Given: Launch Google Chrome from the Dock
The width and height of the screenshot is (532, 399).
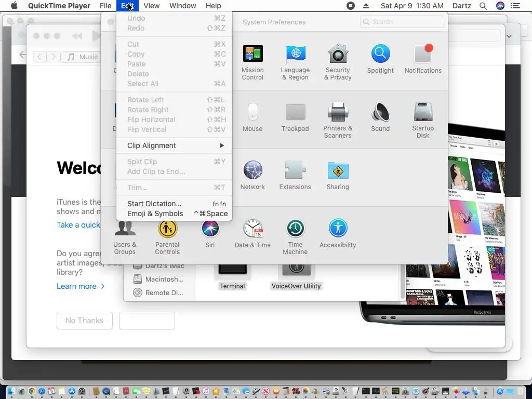Looking at the screenshot, I should tap(32, 391).
